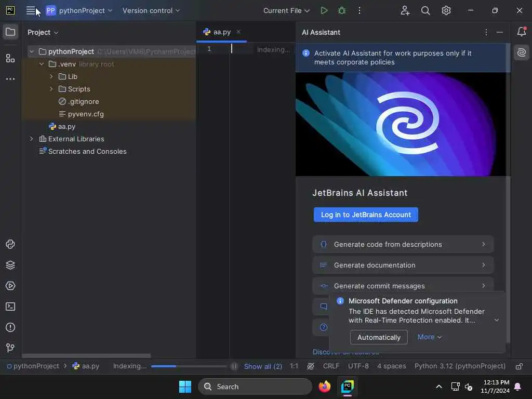Click Log in to JetBrains Account
Viewport: 532px width, 399px height.
tap(366, 215)
